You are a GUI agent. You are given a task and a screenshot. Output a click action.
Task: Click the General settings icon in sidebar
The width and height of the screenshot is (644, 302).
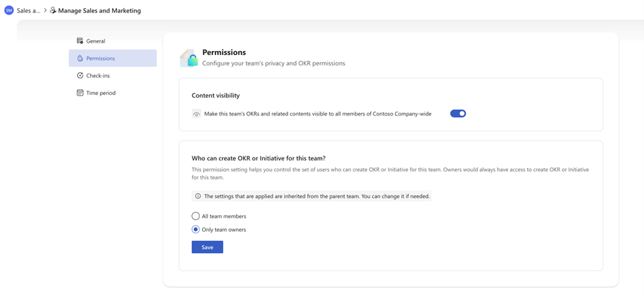(x=80, y=41)
